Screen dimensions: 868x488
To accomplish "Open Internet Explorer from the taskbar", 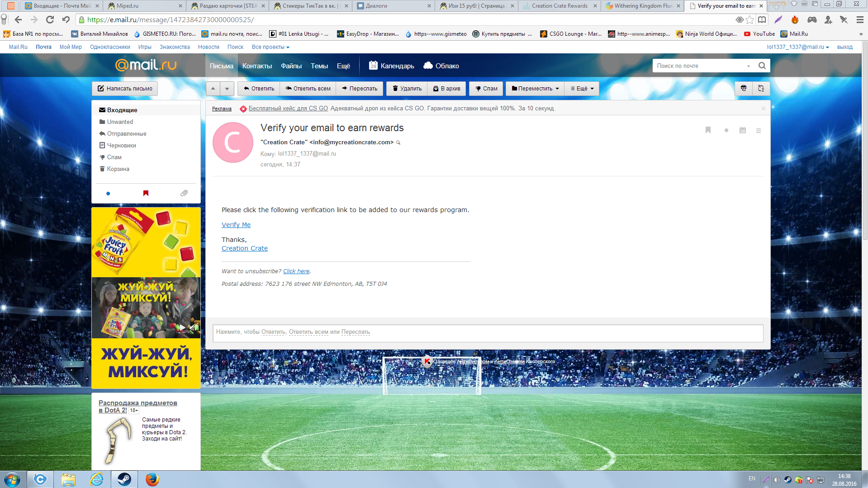I will tap(96, 479).
